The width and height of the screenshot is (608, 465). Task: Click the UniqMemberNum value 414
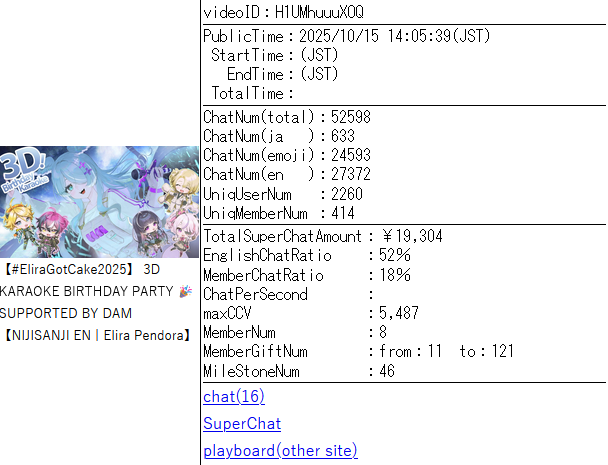click(x=343, y=213)
